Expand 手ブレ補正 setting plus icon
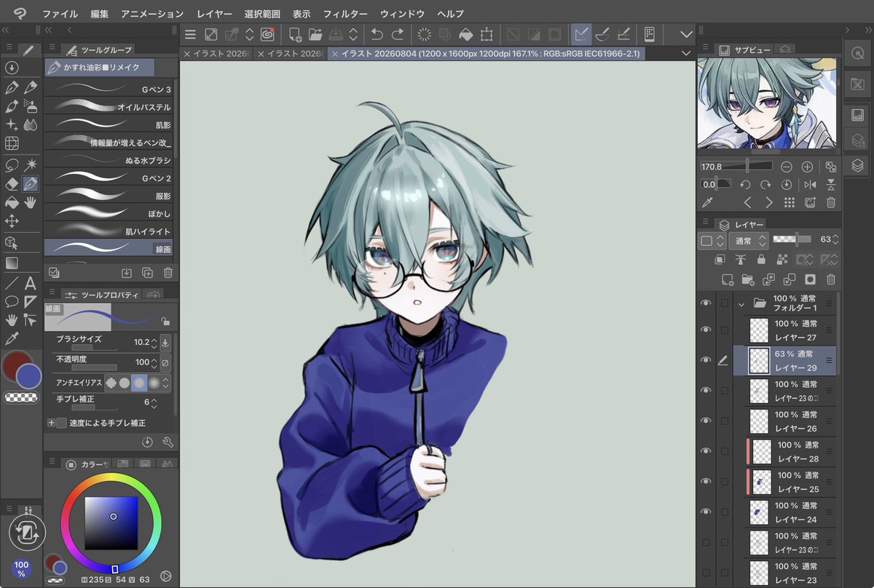This screenshot has height=588, width=874. tap(51, 423)
